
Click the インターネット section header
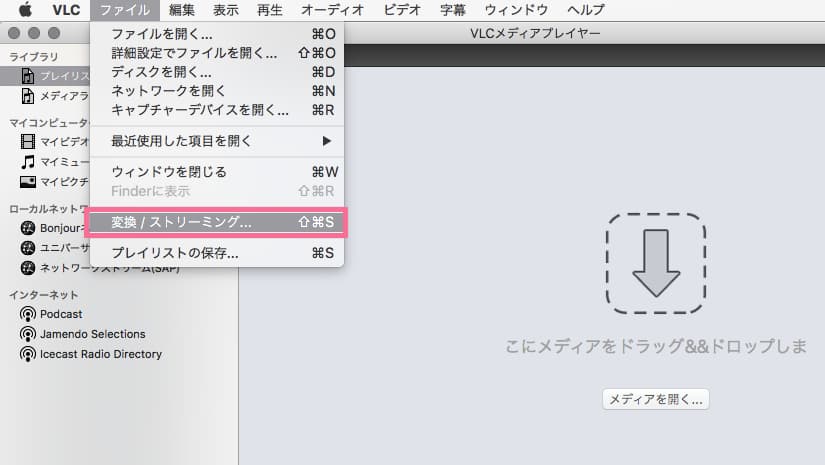[x=44, y=295]
